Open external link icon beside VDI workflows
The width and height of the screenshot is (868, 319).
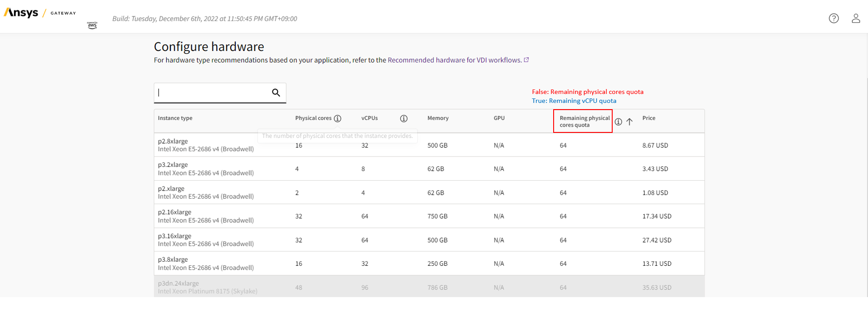click(526, 60)
